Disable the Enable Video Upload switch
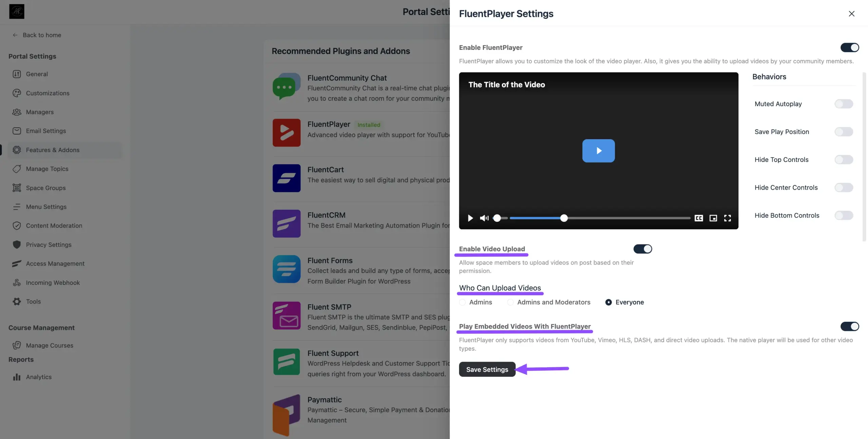The width and height of the screenshot is (868, 439). click(x=642, y=249)
